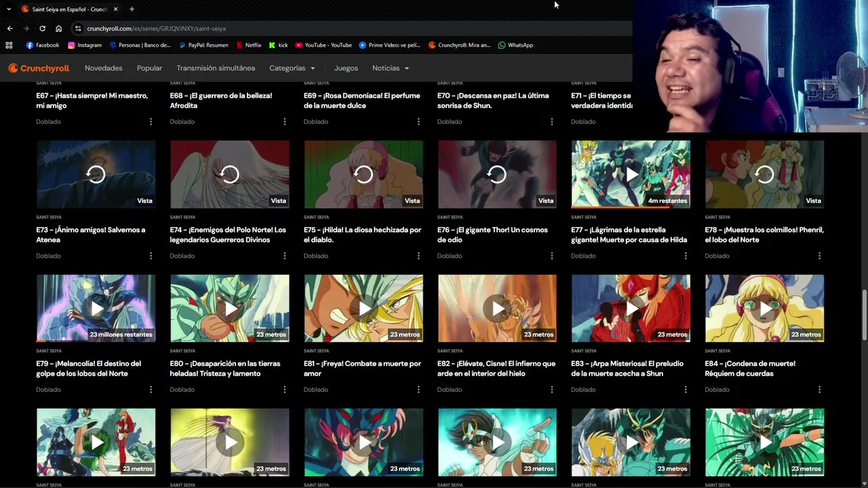Viewport: 868px width, 488px height.
Task: Click the browser apps grid icon
Action: [9, 45]
